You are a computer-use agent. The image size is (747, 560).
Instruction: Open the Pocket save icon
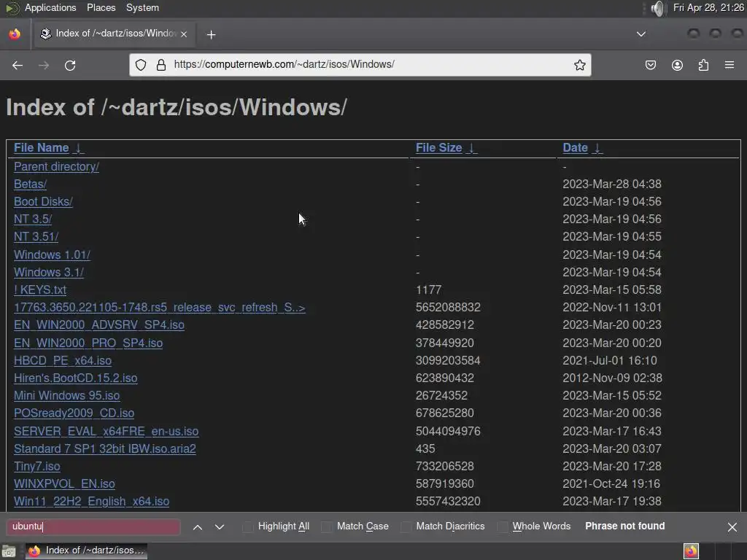tap(650, 65)
